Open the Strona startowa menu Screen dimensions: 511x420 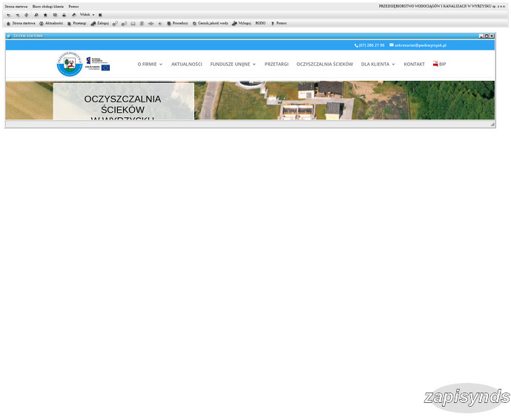(16, 6)
